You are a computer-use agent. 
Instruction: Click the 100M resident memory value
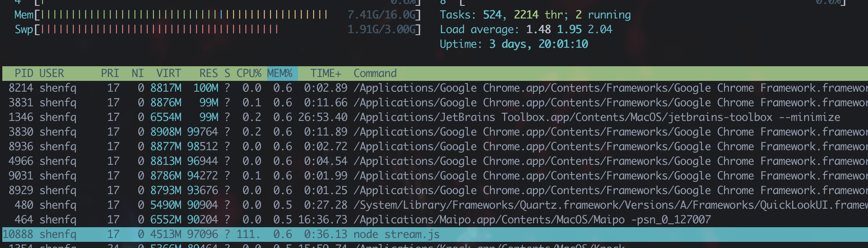coord(206,88)
